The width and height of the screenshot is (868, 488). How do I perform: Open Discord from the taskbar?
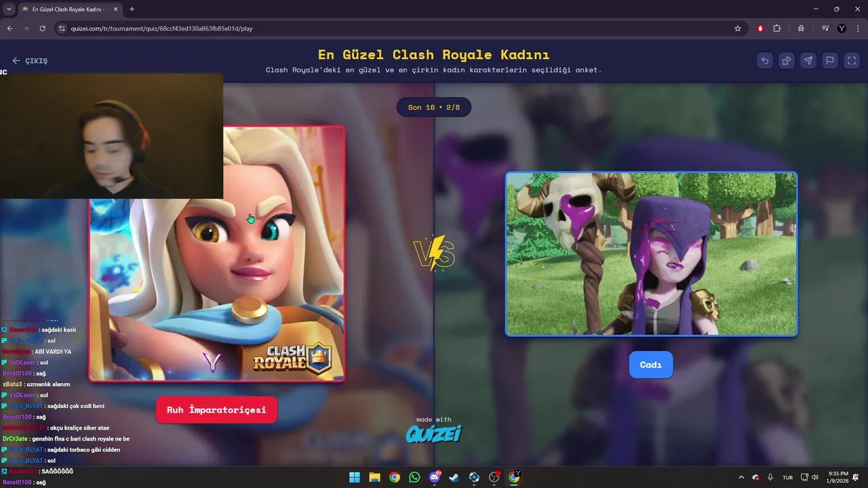(434, 477)
